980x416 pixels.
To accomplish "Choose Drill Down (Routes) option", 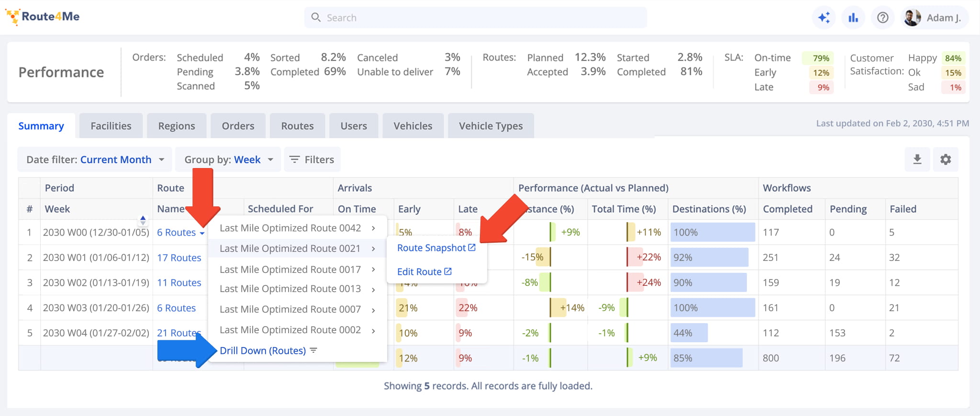I will click(x=268, y=351).
